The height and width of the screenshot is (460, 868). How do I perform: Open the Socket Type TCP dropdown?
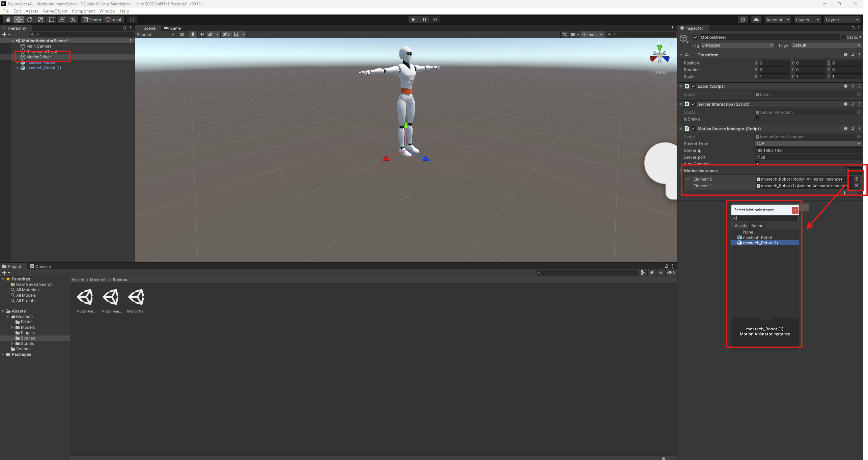tap(808, 143)
